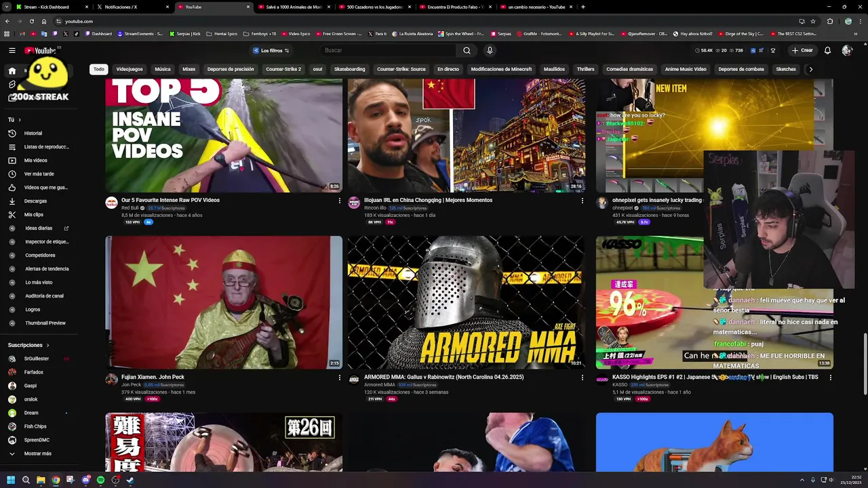Open options for the Red Bull POV video
This screenshot has width=868, height=488.
click(x=340, y=201)
